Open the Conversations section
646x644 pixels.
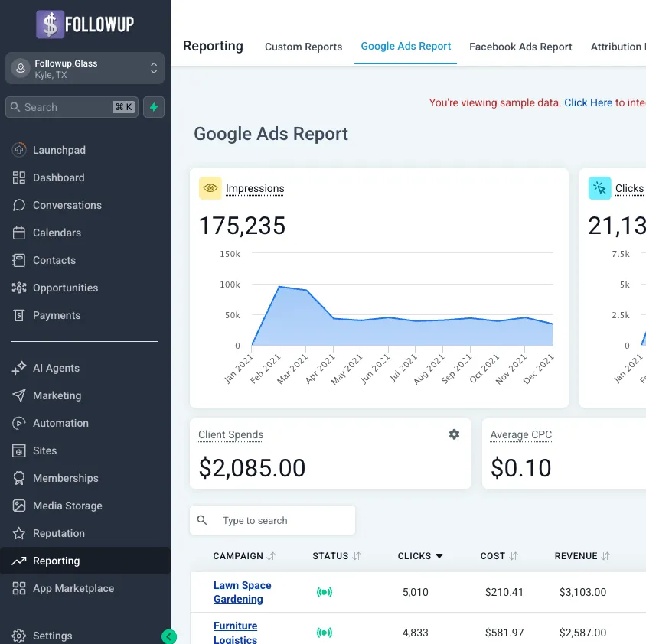tap(67, 205)
